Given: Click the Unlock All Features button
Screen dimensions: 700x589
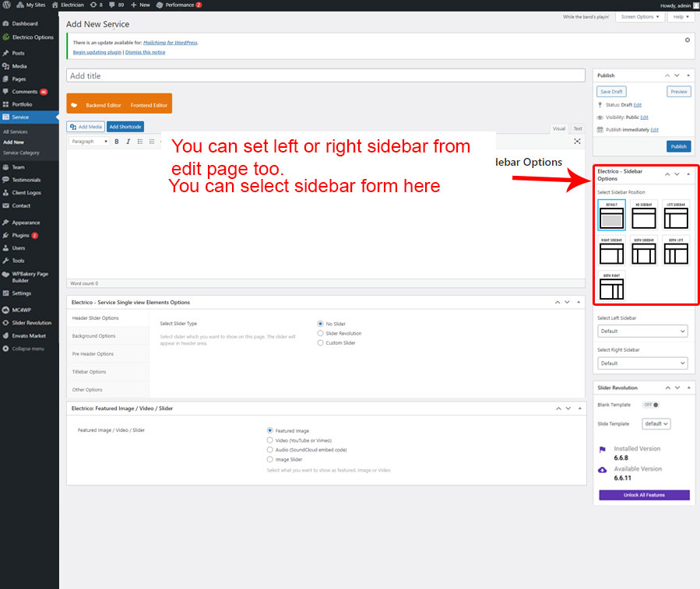Looking at the screenshot, I should point(643,495).
